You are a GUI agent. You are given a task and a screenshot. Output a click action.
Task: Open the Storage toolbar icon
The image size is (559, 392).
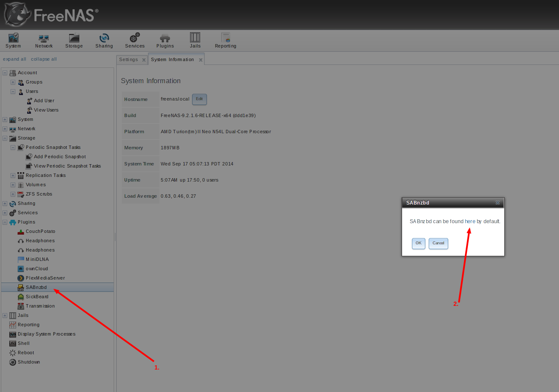[x=74, y=41]
